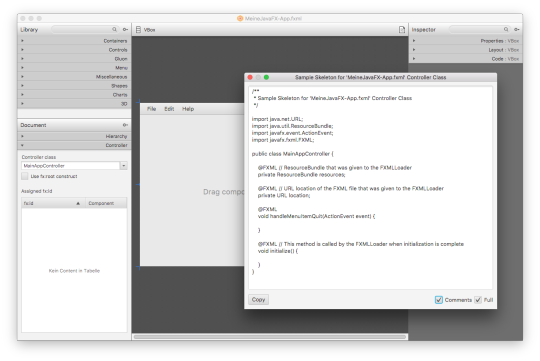Click the document icon at the breadcrumb bar end
This screenshot has height=361, width=540.
pos(402,30)
